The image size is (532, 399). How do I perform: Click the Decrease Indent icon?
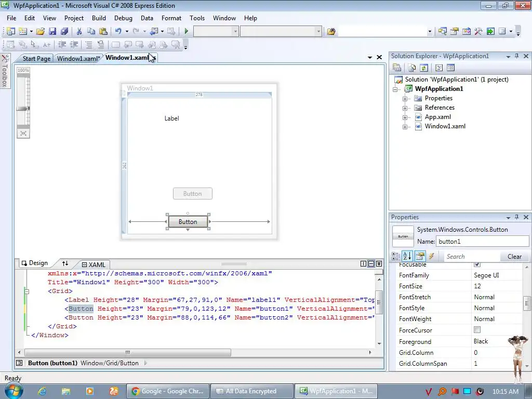62,45
